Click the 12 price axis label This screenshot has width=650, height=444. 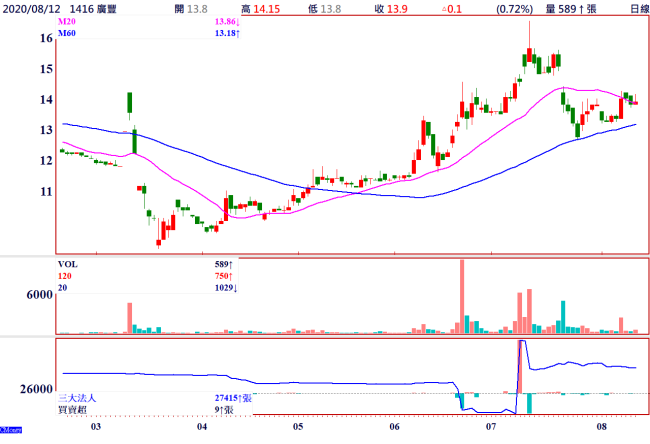46,161
